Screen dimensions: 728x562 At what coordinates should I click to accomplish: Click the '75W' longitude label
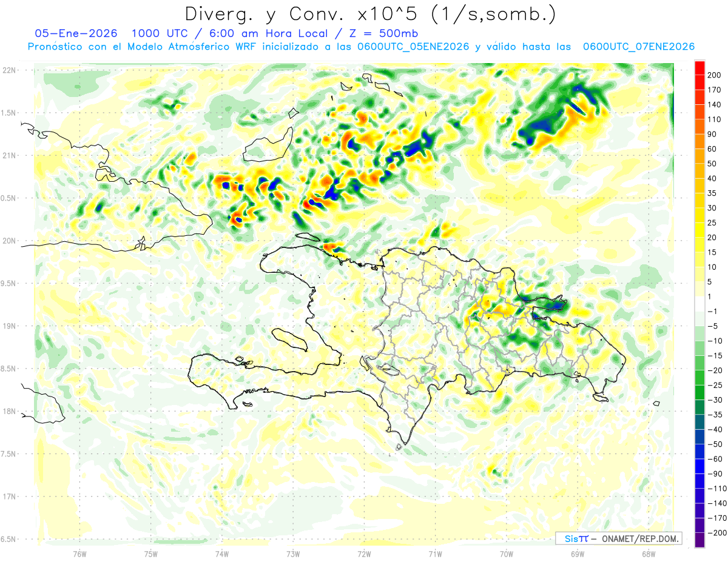pyautogui.click(x=151, y=554)
